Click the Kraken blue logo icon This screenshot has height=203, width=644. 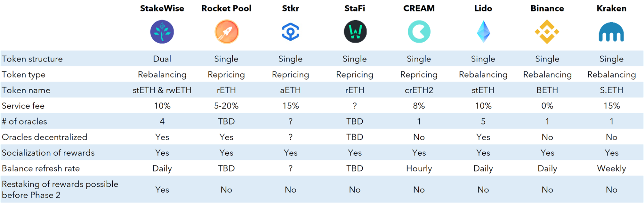pyautogui.click(x=611, y=33)
